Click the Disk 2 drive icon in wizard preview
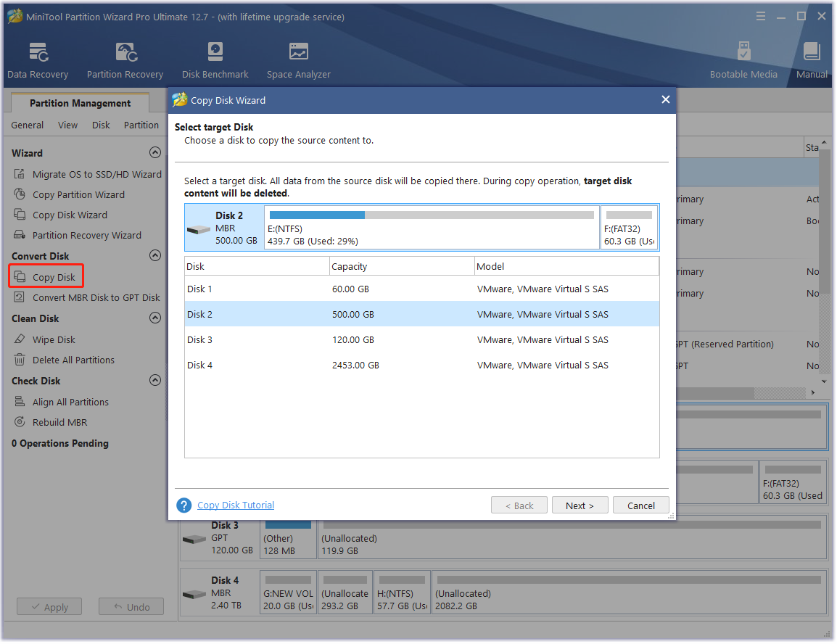This screenshot has width=837, height=644. pyautogui.click(x=199, y=229)
